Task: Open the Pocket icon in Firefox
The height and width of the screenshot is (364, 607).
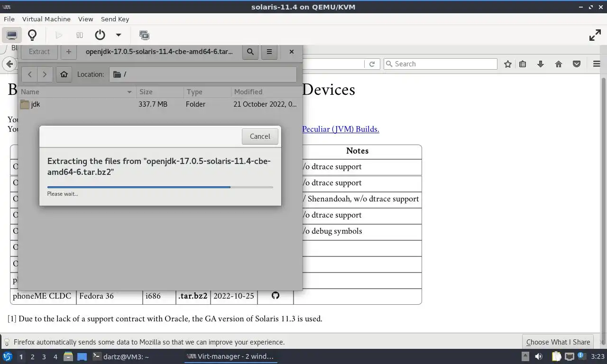Action: click(577, 64)
